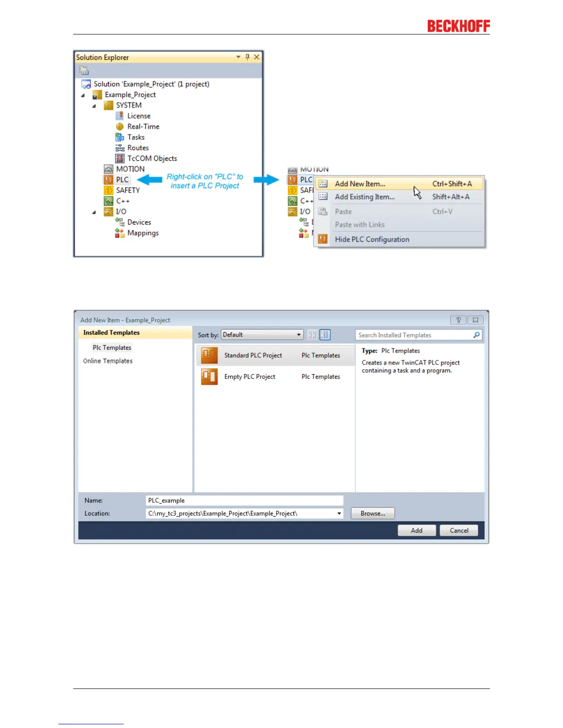
Task: Switch templates to small icons view
Action: click(x=313, y=335)
